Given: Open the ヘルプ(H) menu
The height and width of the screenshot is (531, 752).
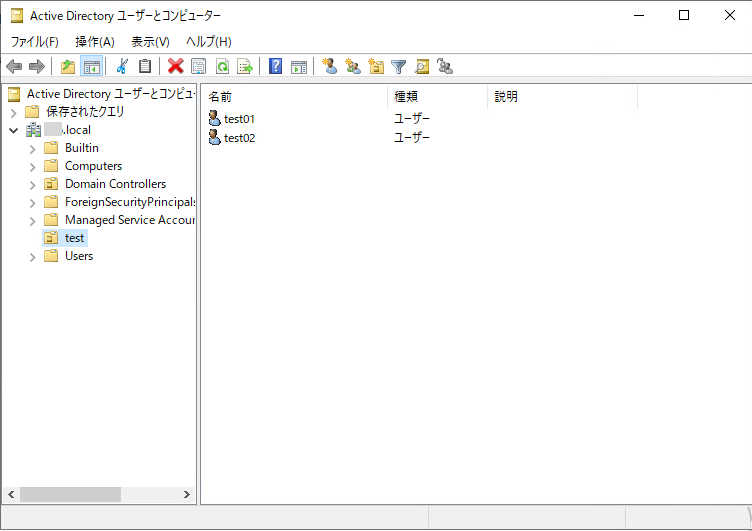Looking at the screenshot, I should pyautogui.click(x=209, y=42).
